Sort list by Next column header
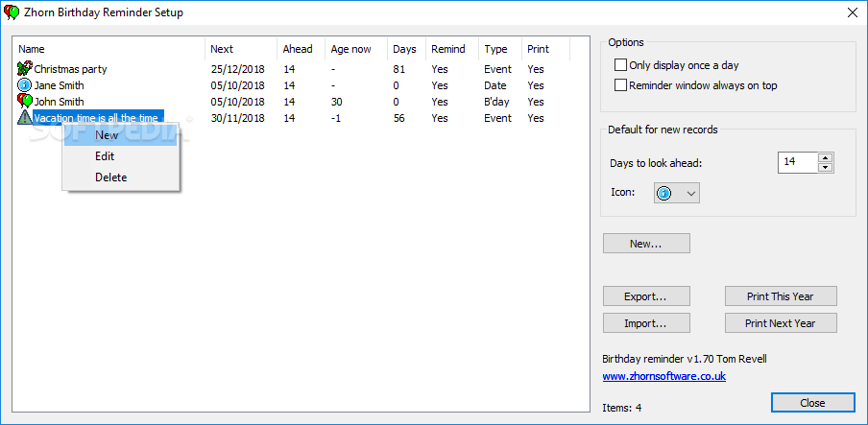Viewport: 868px width, 425px height. (x=241, y=49)
